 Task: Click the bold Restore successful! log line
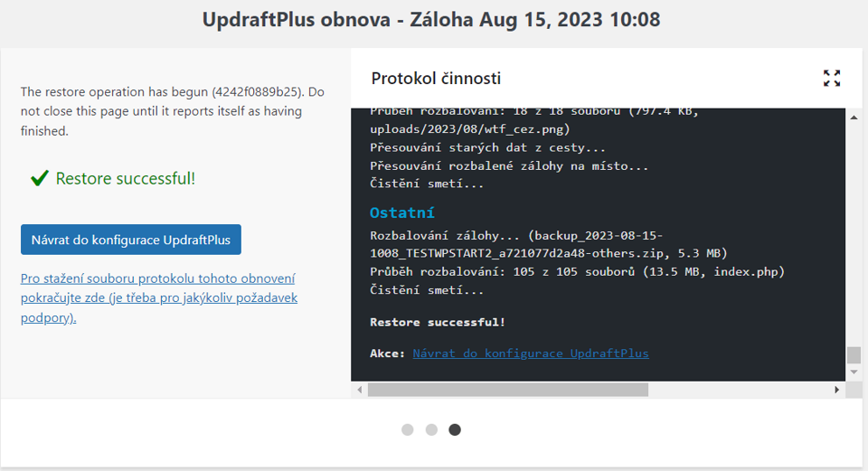pos(438,322)
